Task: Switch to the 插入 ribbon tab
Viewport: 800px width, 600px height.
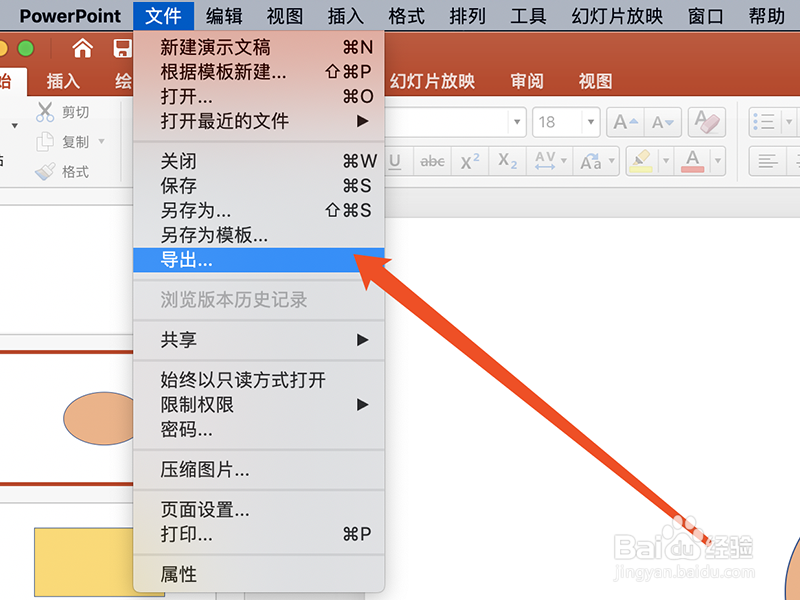Action: click(x=63, y=82)
